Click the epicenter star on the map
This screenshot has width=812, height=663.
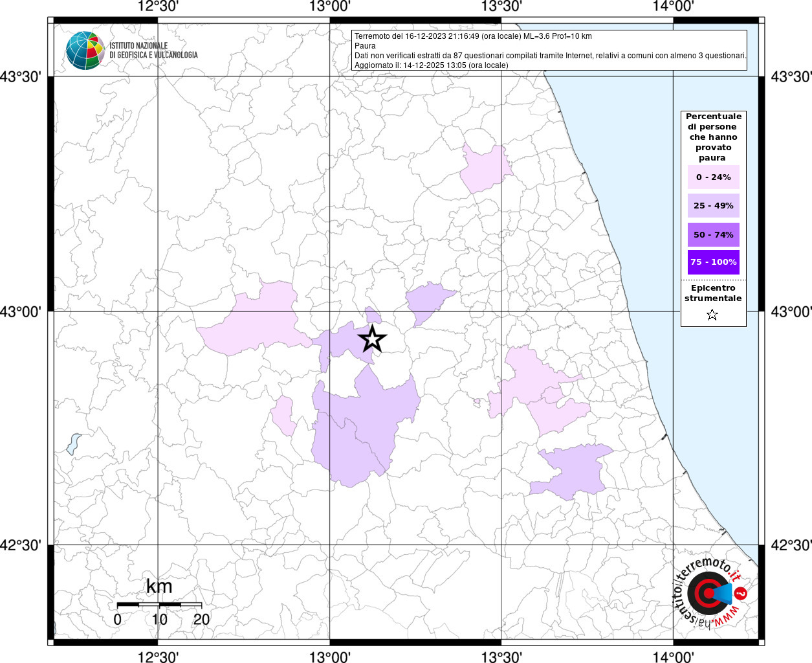[x=372, y=339]
